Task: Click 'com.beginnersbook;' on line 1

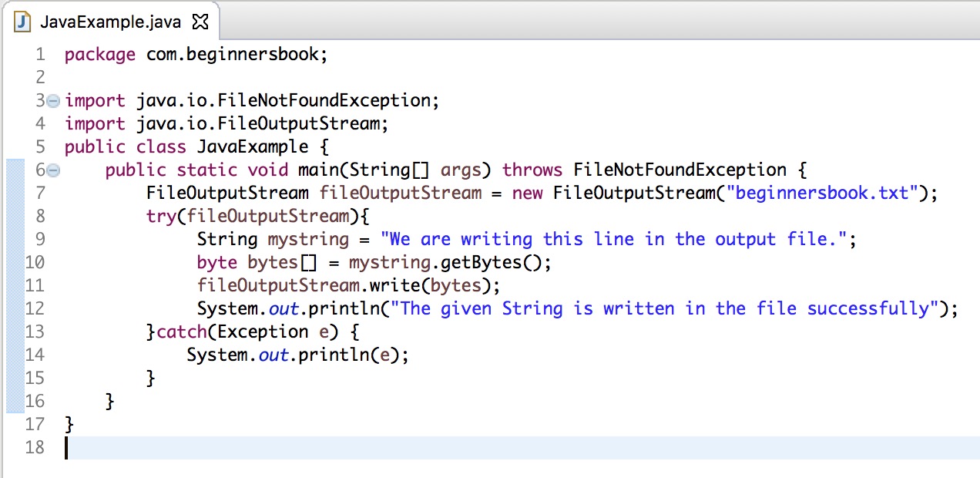Action: click(237, 55)
